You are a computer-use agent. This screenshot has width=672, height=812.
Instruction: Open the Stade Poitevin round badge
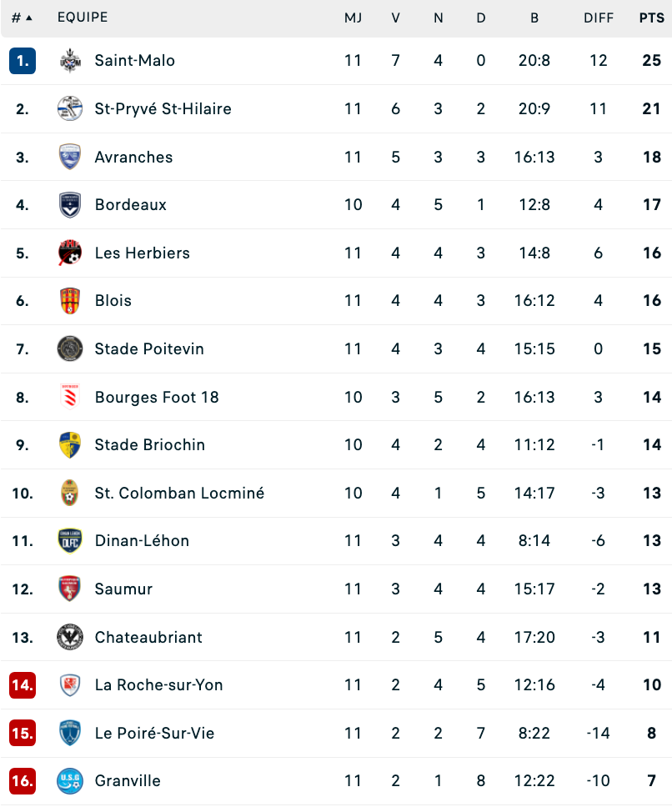tap(70, 348)
